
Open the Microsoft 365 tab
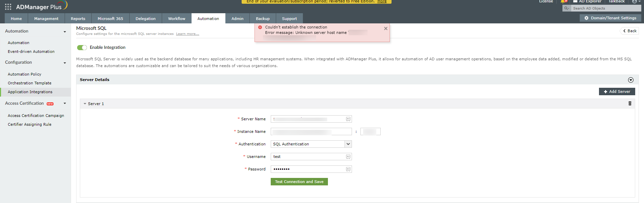click(x=110, y=19)
